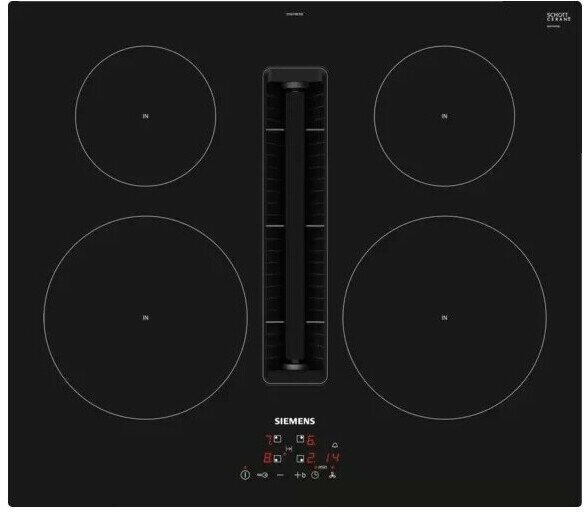Viewport: 584px width, 512px height.
Task: Tap the IN mark in rear-right zone
Action: 444,116
